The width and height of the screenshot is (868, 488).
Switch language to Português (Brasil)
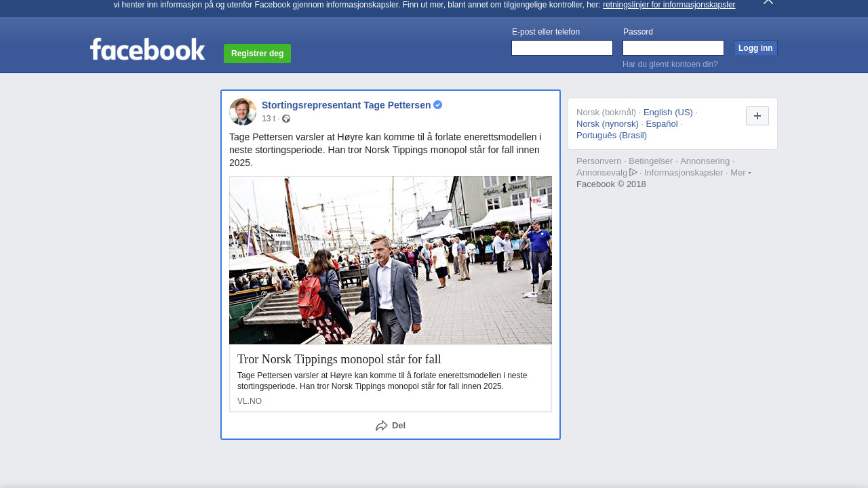point(612,135)
